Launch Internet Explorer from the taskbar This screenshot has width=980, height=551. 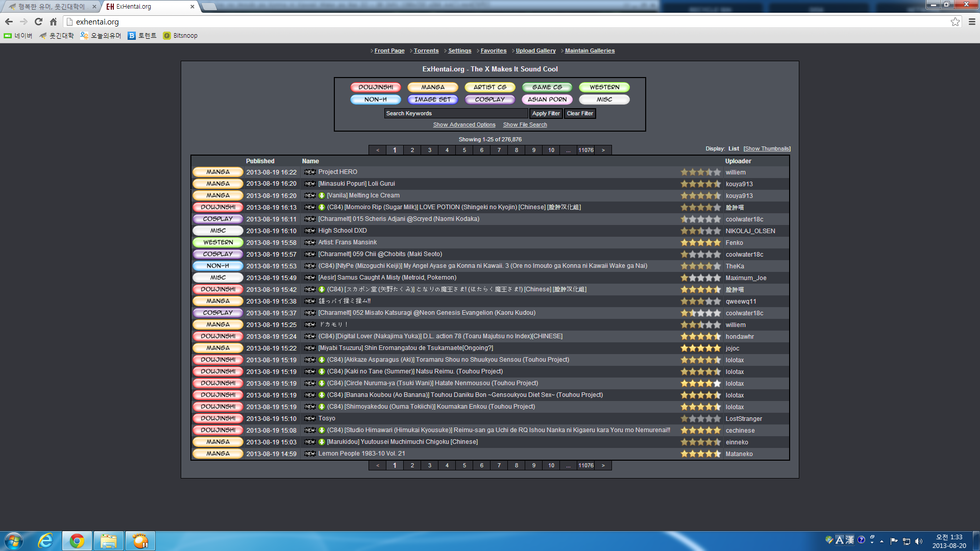[x=46, y=541]
